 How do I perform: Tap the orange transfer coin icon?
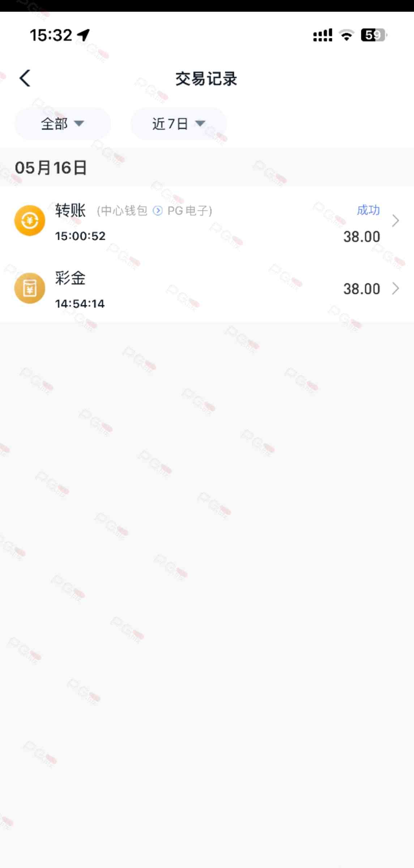30,221
